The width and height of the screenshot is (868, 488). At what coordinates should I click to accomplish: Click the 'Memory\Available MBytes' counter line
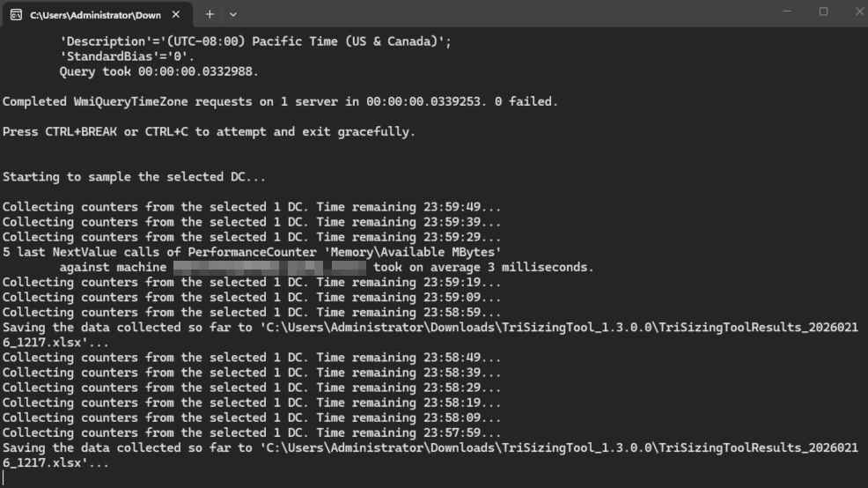(x=252, y=252)
